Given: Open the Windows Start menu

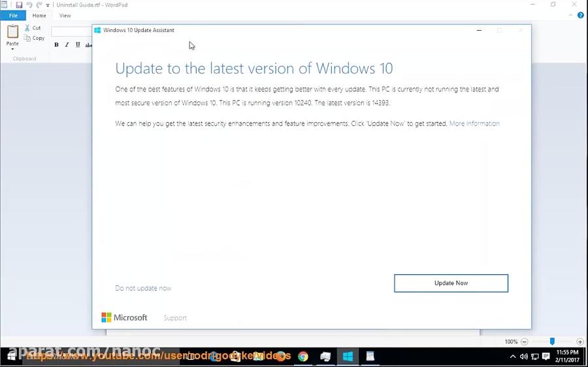Looking at the screenshot, I should 11,356.
